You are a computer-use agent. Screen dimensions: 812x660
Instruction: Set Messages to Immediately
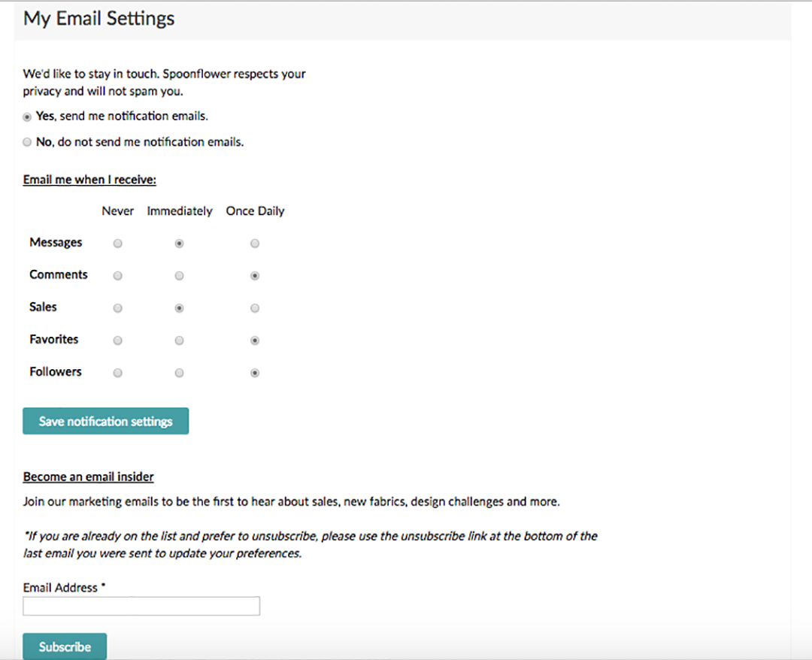coord(179,244)
